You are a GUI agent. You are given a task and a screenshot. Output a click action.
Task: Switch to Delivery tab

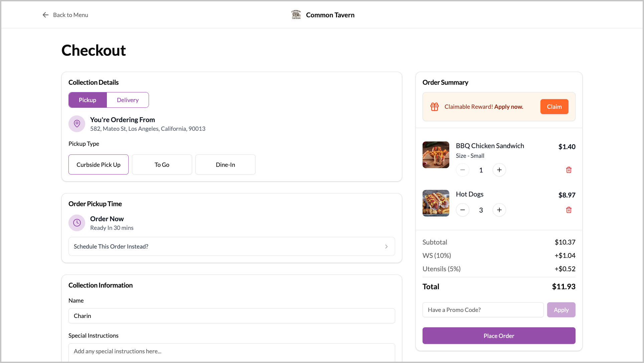[128, 100]
